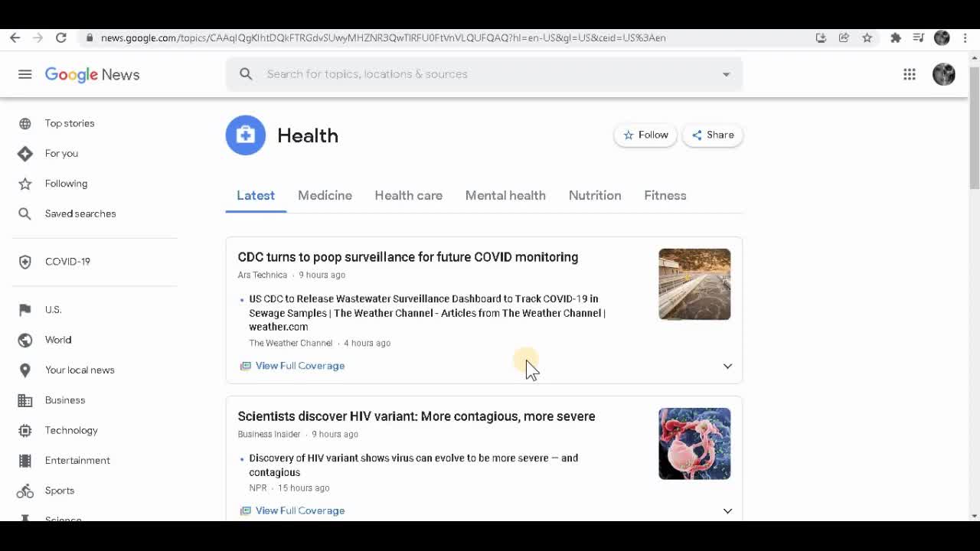The image size is (980, 551).
Task: Select For you in sidebar
Action: [61, 154]
